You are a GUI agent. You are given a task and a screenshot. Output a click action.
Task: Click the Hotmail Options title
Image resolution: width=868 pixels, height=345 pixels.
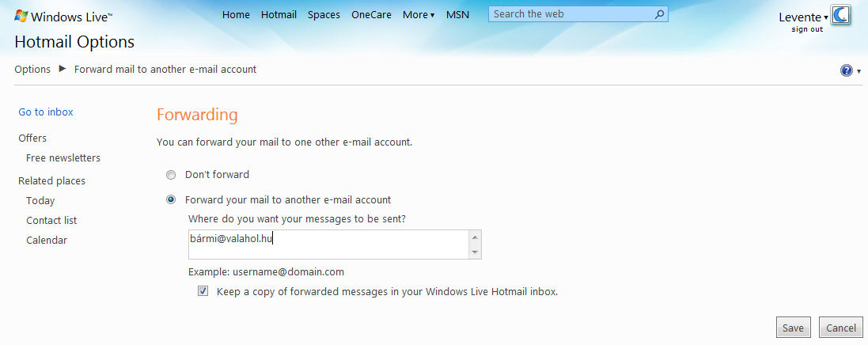(74, 42)
